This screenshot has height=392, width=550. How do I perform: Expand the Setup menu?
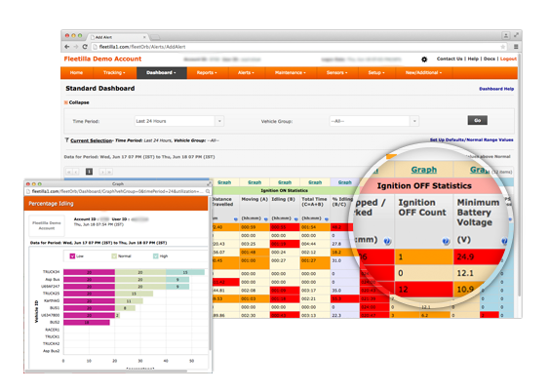point(376,72)
